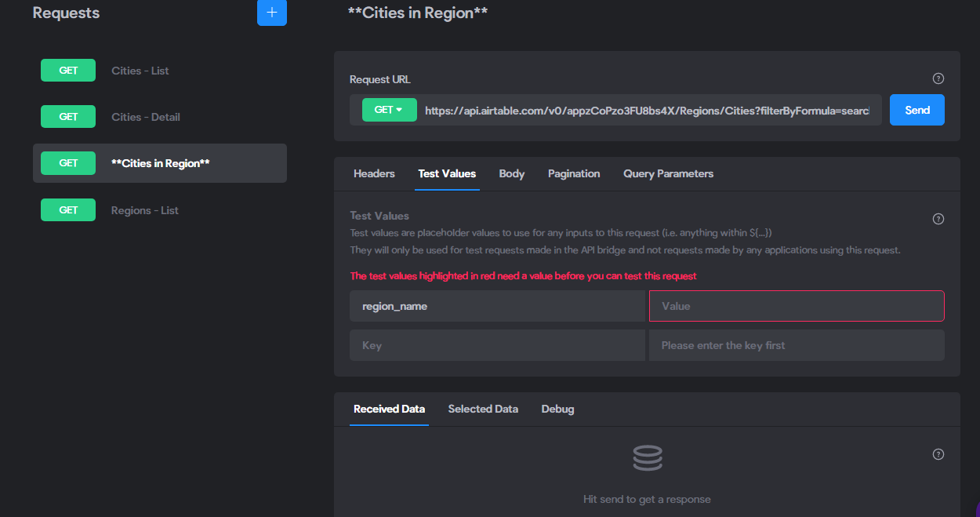Click the empty Key input field
Viewport: 980px width, 517px height.
click(497, 345)
